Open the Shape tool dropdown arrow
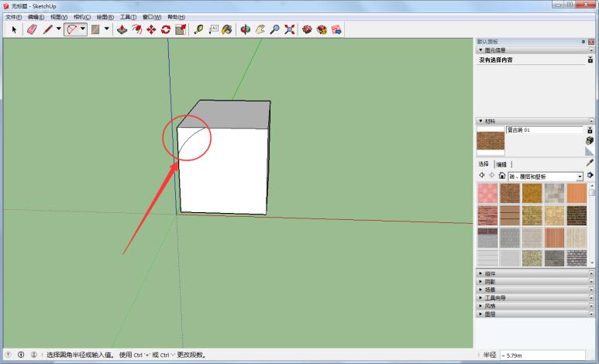Image resolution: width=599 pixels, height=364 pixels. (x=107, y=29)
